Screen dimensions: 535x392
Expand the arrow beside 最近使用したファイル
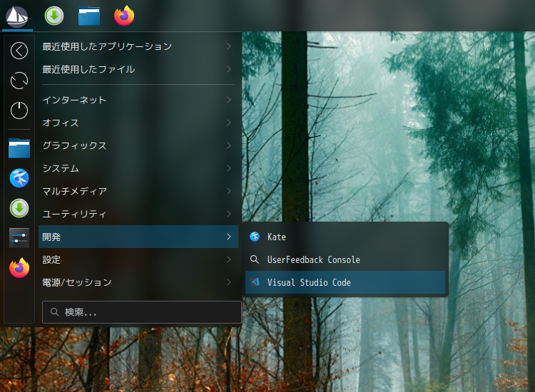click(x=229, y=69)
